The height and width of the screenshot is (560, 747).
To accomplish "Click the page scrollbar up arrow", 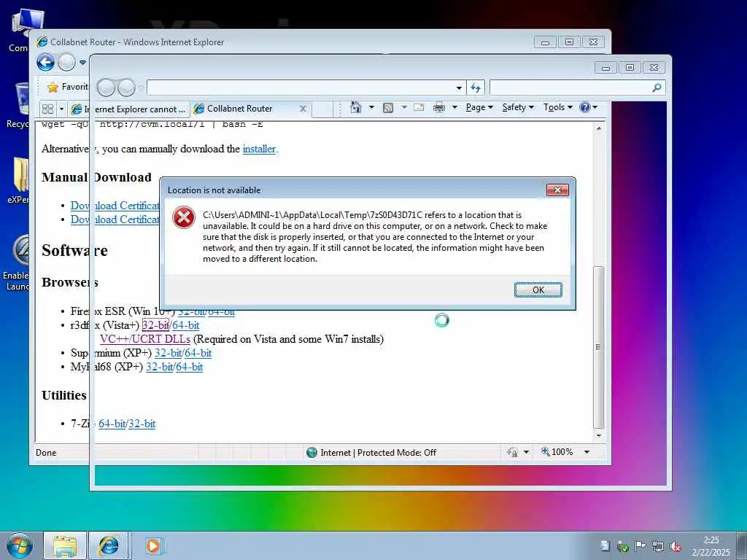I will point(599,128).
